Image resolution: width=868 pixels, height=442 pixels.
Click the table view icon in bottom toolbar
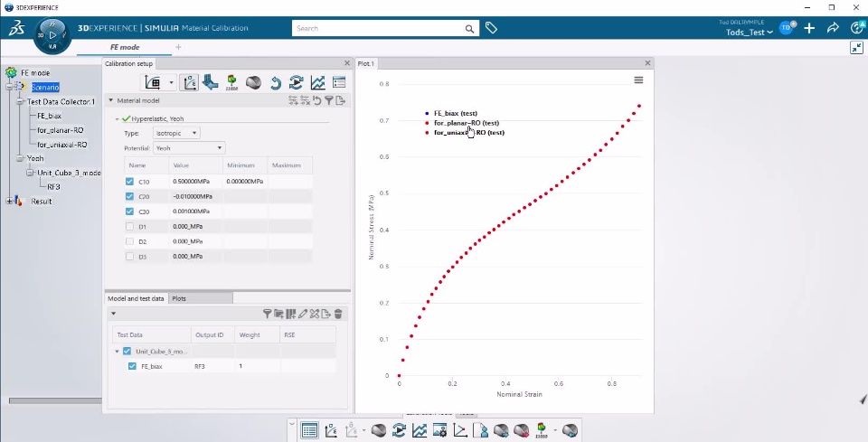[309, 430]
